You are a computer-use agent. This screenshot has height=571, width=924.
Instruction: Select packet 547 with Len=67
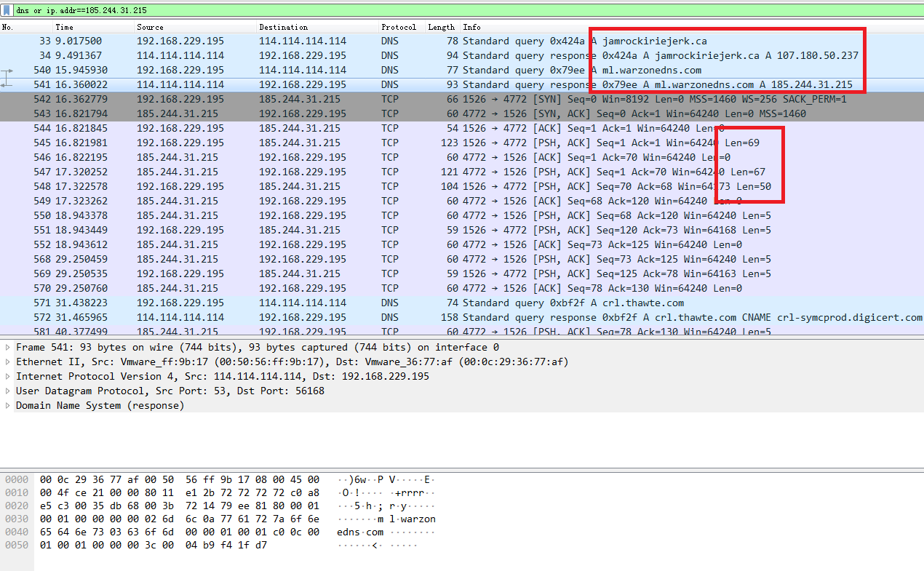click(462, 172)
